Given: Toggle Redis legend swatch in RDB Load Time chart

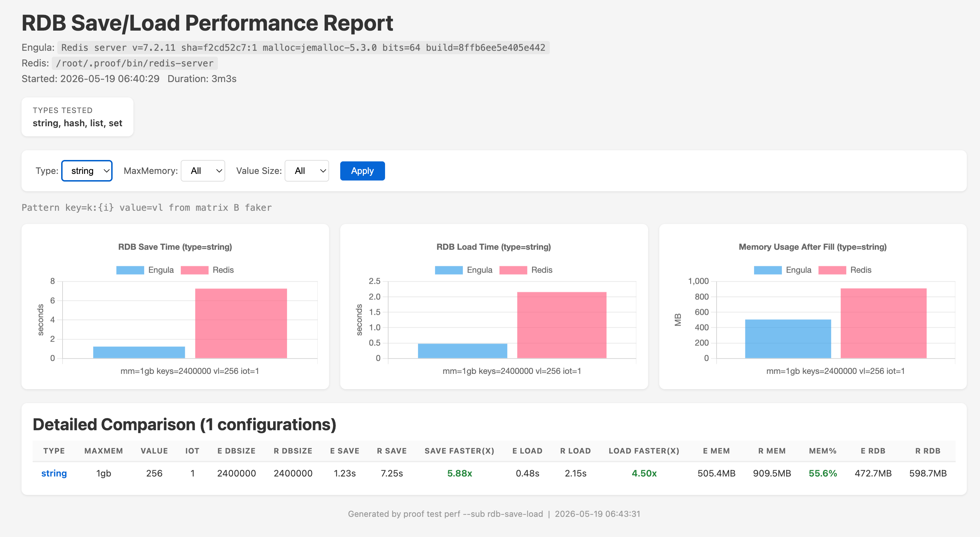Looking at the screenshot, I should [513, 270].
